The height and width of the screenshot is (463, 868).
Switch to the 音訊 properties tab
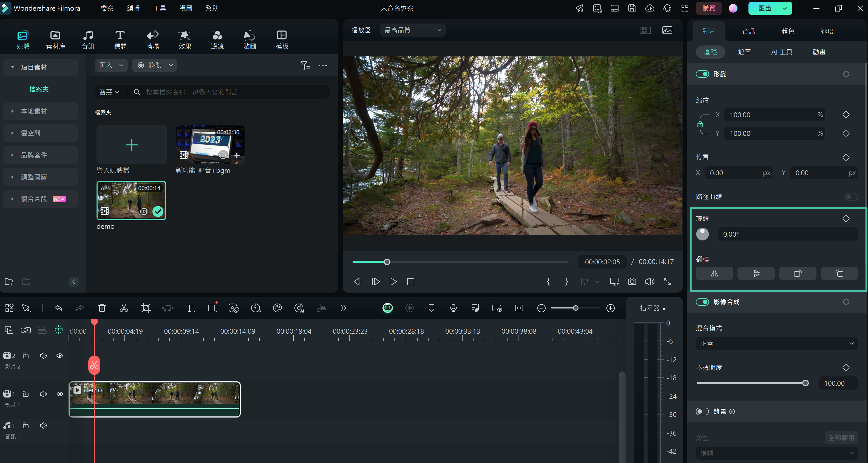point(748,31)
